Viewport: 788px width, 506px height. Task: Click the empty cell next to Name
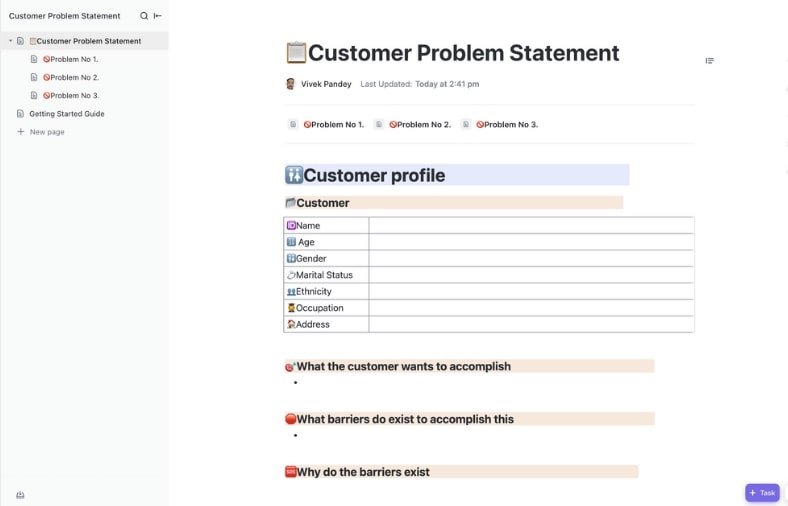(x=530, y=226)
